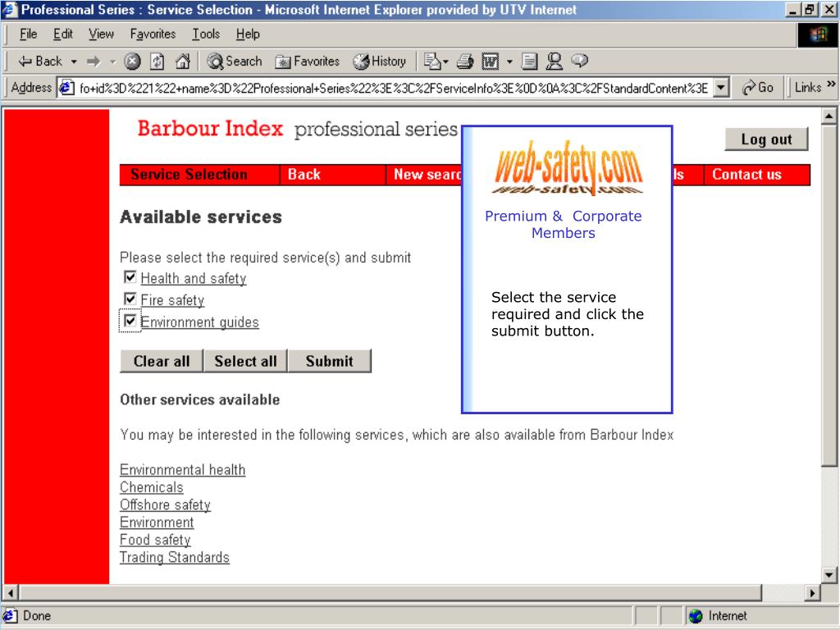Click the speech bubble toolbar icon
840x630 pixels.
[x=580, y=61]
